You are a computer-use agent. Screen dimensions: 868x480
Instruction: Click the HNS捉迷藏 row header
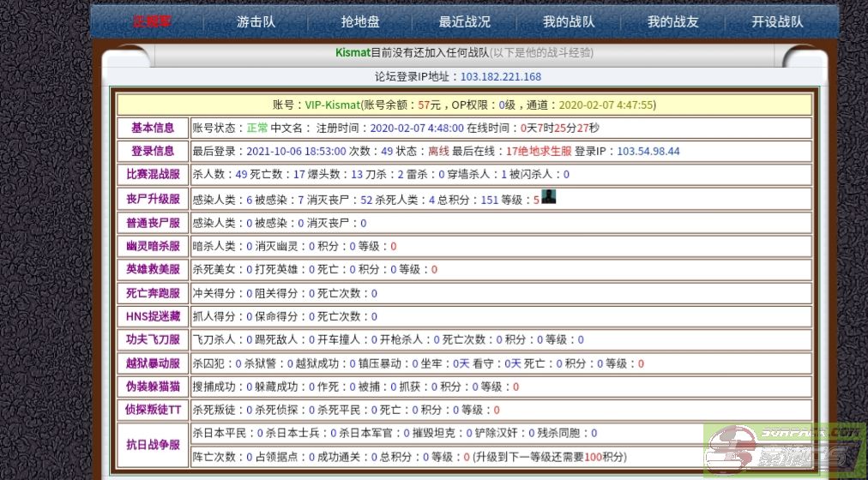coord(153,316)
